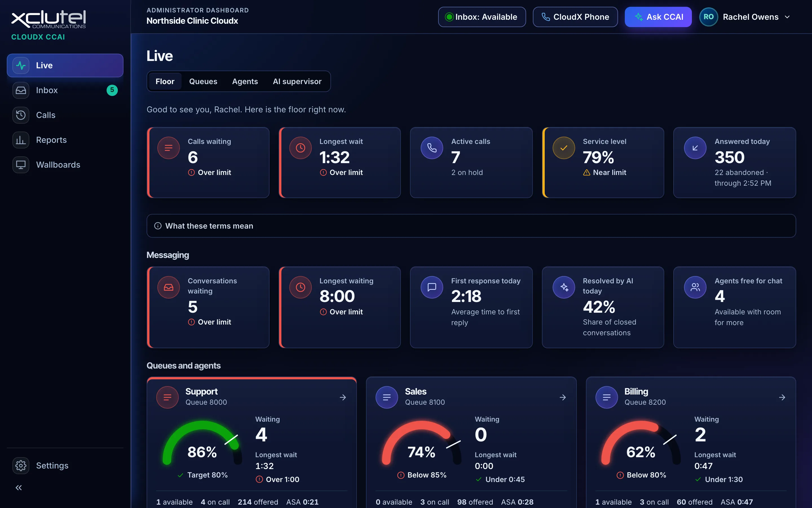Click the Sales queue 74% gauge
812x508 pixels.
pyautogui.click(x=422, y=443)
